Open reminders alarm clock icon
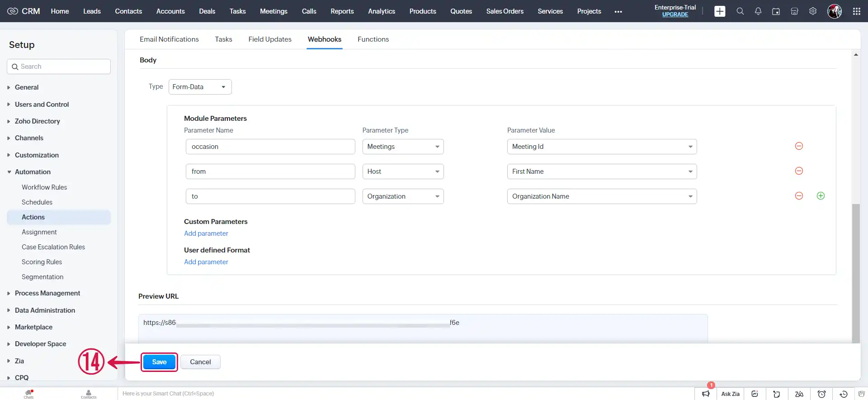The image size is (868, 400). pyautogui.click(x=822, y=394)
